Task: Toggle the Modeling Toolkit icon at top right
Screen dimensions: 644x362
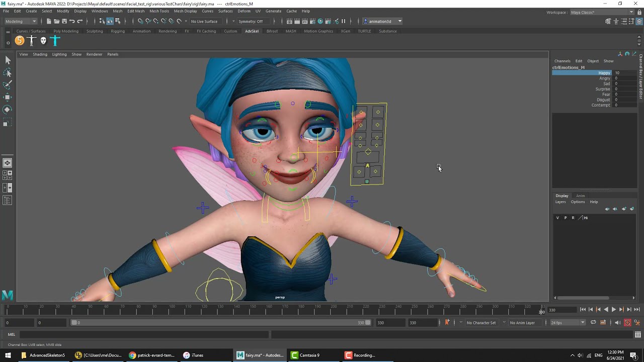Action: (608, 21)
